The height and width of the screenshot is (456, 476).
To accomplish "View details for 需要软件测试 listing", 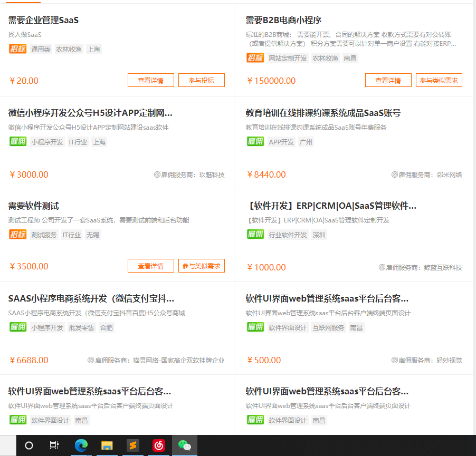I will tap(151, 266).
